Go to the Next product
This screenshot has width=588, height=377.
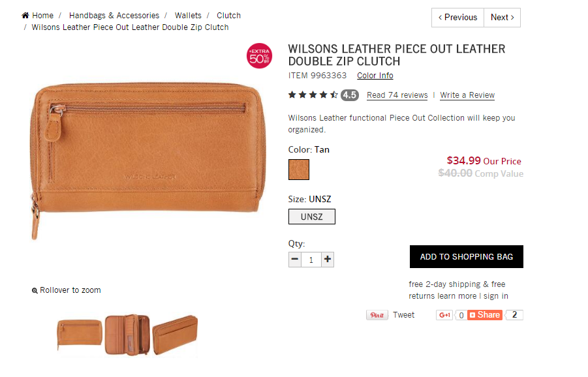coord(502,18)
